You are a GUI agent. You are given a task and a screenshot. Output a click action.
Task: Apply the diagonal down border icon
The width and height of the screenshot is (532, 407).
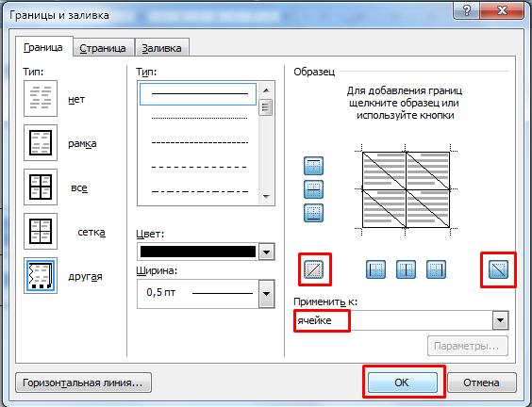point(498,269)
